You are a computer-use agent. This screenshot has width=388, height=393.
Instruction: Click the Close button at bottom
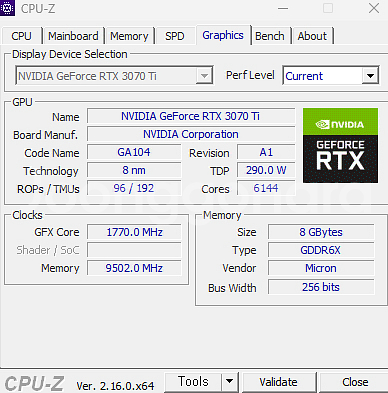(x=355, y=382)
